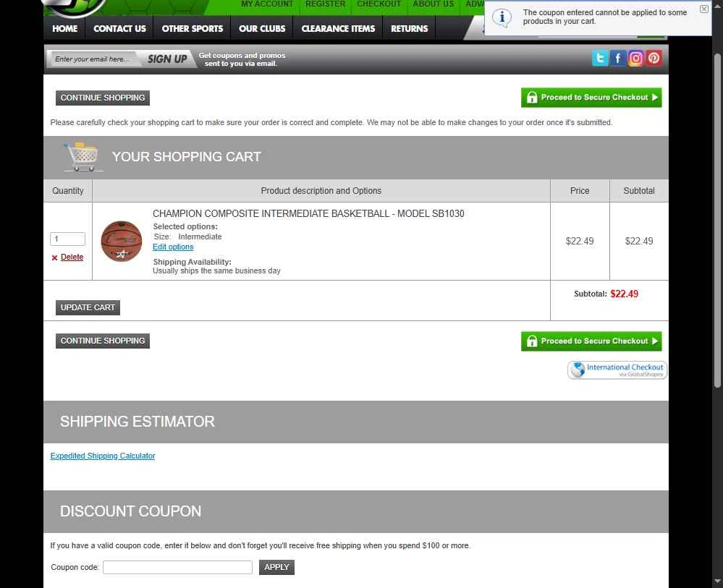The height and width of the screenshot is (588, 723).
Task: Click the International Checkout globe button
Action: point(617,370)
